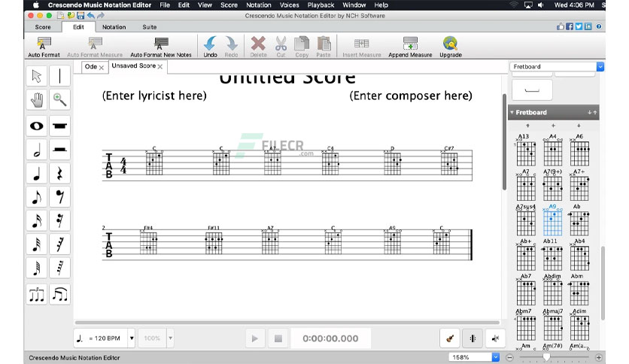Click the F#11 chord in second staff
Image resolution: width=629 pixels, height=364 pixels.
(x=214, y=240)
